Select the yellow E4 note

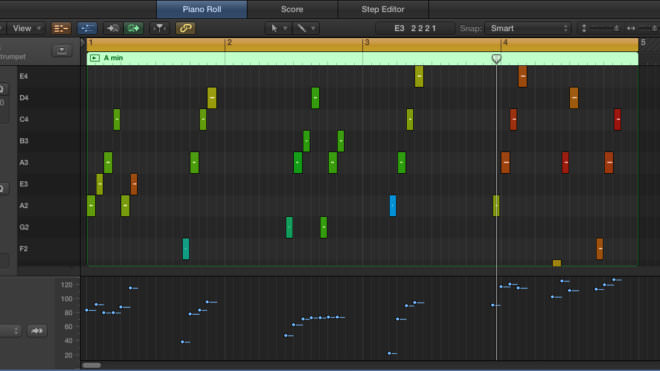point(419,76)
